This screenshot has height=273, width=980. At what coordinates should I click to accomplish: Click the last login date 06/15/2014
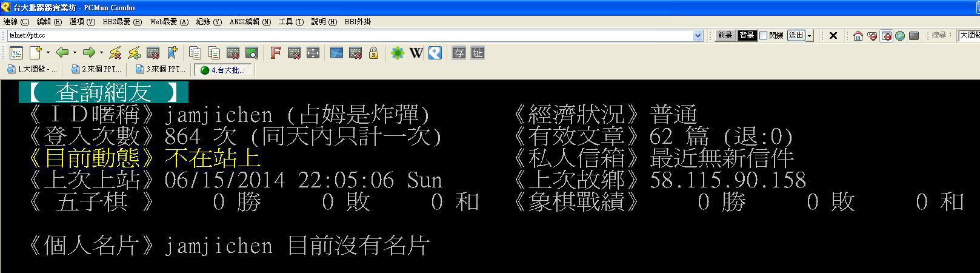tap(225, 180)
